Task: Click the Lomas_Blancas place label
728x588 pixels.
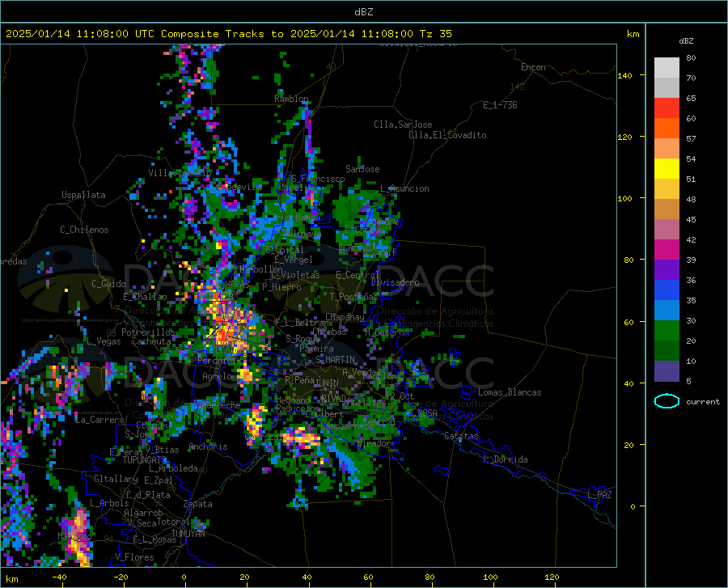Action: point(510,392)
